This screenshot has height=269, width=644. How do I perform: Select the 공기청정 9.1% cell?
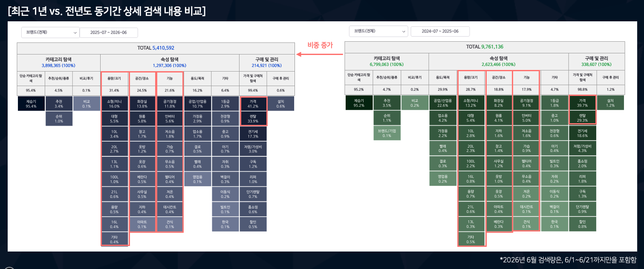click(526, 102)
